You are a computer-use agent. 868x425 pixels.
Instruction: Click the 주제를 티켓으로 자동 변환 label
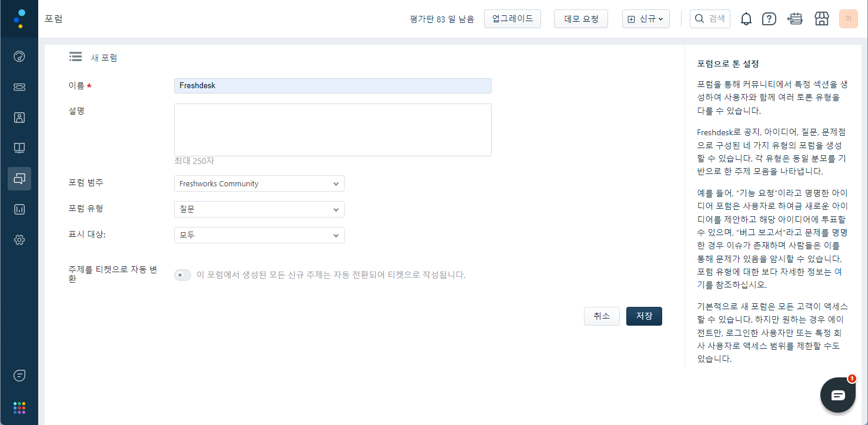(113, 275)
